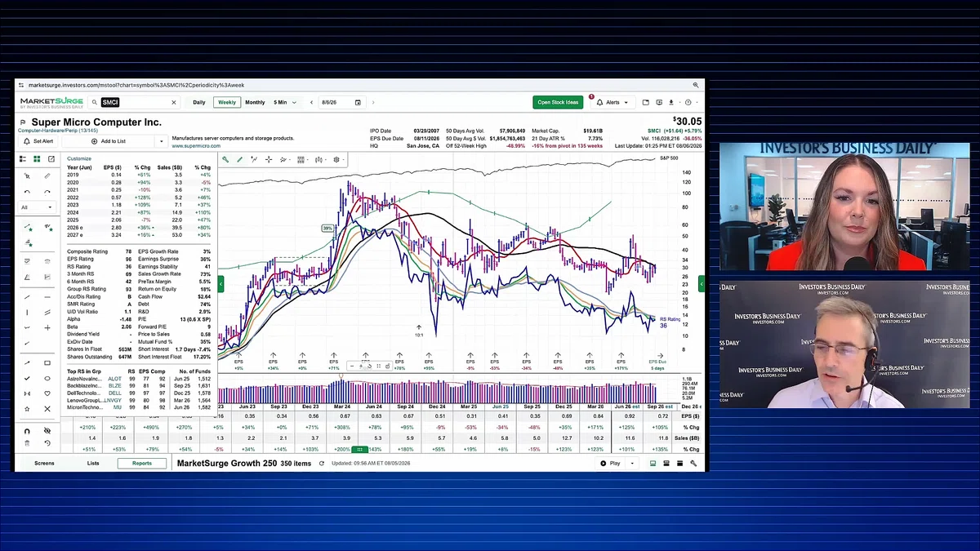Click the Open Stock Ideas button
The image size is (980, 551).
pos(558,103)
